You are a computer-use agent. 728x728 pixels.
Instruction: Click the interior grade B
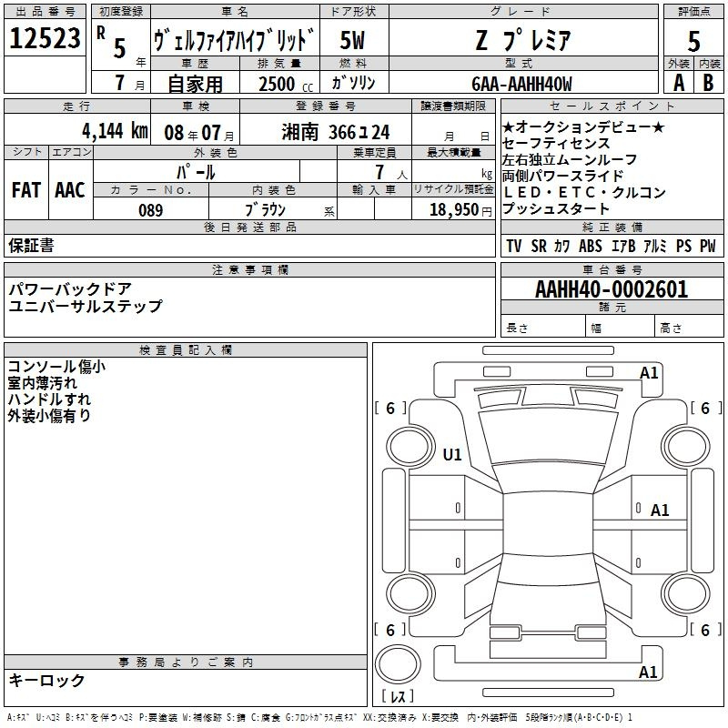coord(709,83)
